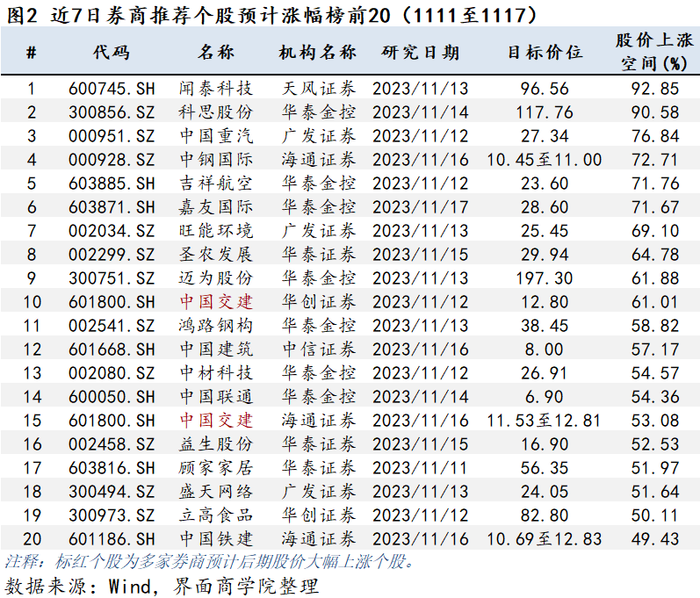Select stock name 鸿路钢构
Image resolution: width=700 pixels, height=598 pixels.
point(216,325)
